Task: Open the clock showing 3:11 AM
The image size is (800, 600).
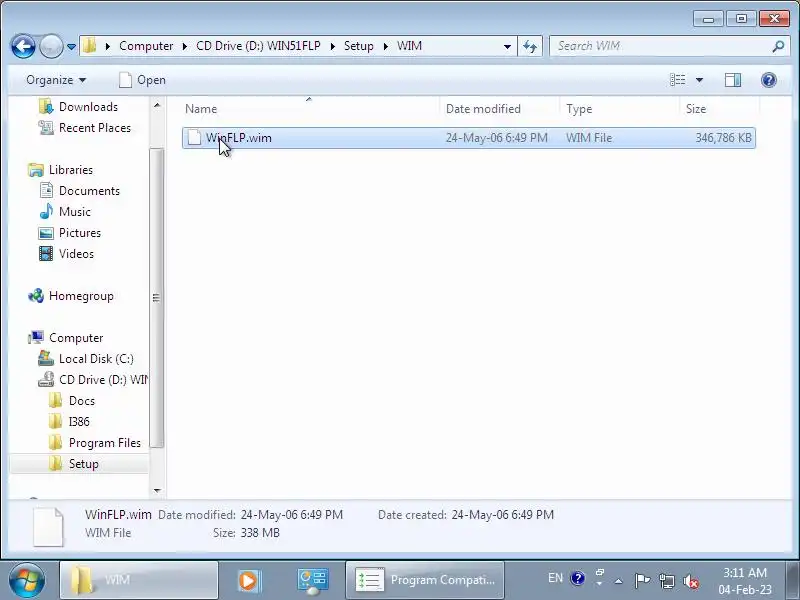Action: tap(744, 581)
